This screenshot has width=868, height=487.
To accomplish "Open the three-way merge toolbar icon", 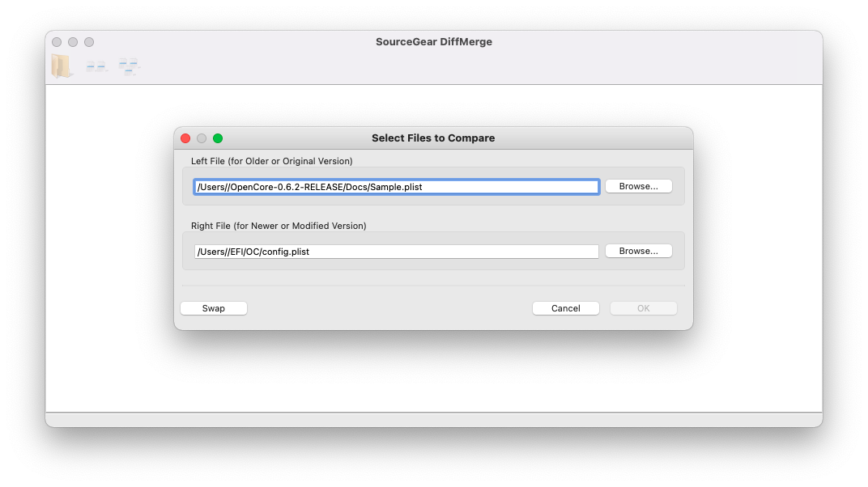I will tap(129, 66).
